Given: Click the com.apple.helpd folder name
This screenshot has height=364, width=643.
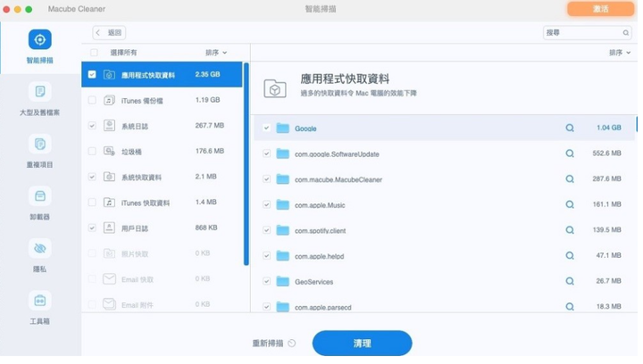Looking at the screenshot, I should (x=319, y=256).
